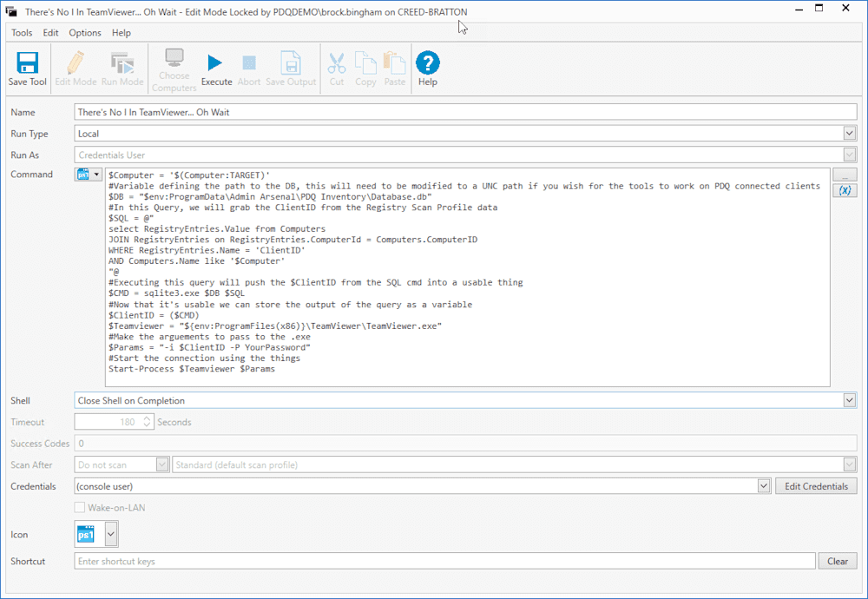Open the Tools menu

22,33
